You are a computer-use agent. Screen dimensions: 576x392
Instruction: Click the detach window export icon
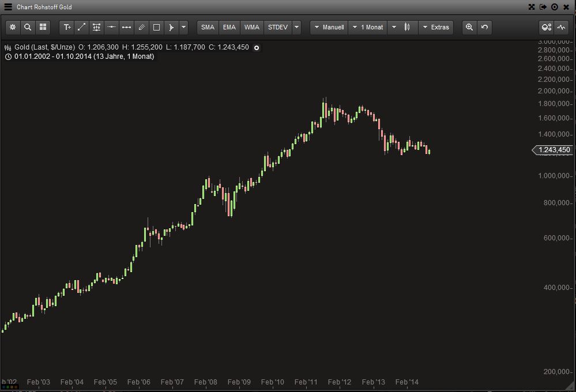click(x=543, y=7)
